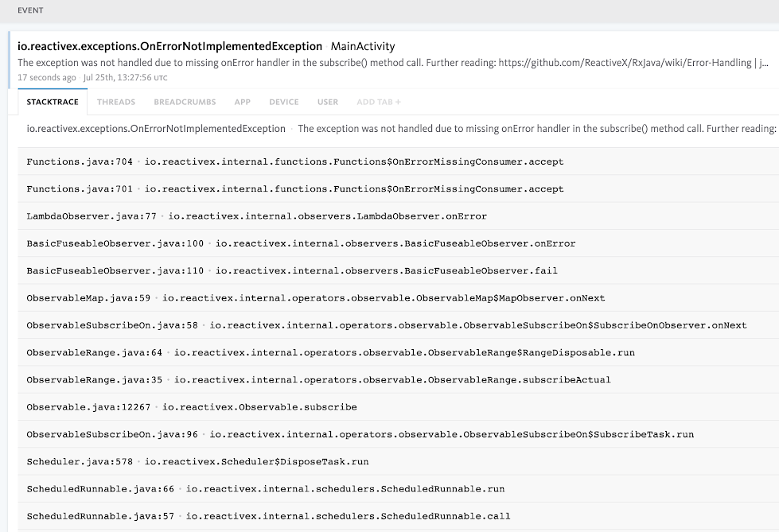Click ADD TAB + button

[379, 102]
